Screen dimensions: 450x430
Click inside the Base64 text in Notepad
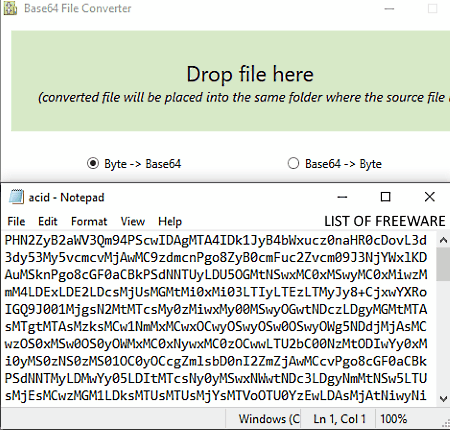pos(216,318)
